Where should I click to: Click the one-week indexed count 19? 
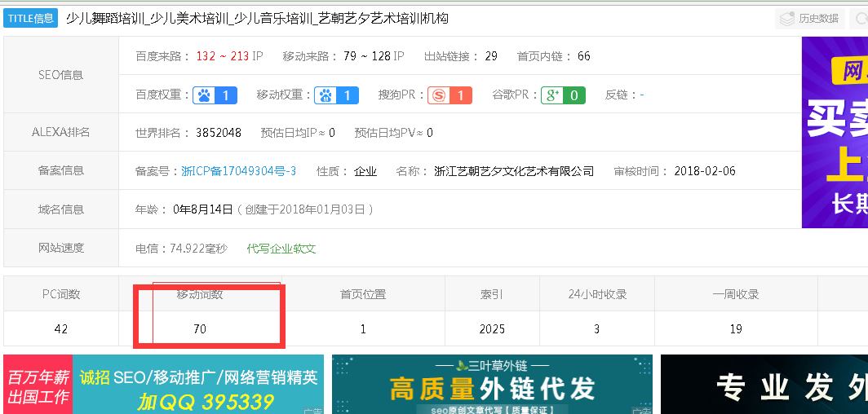[736, 329]
